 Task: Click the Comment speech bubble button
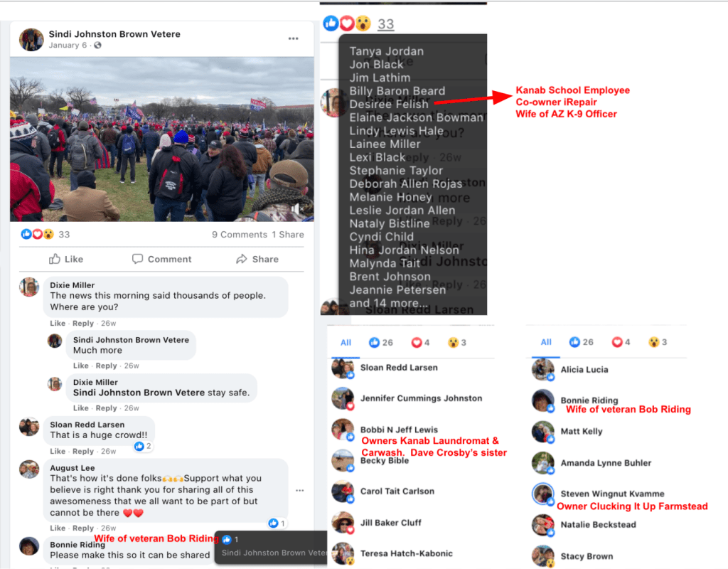coord(161,259)
